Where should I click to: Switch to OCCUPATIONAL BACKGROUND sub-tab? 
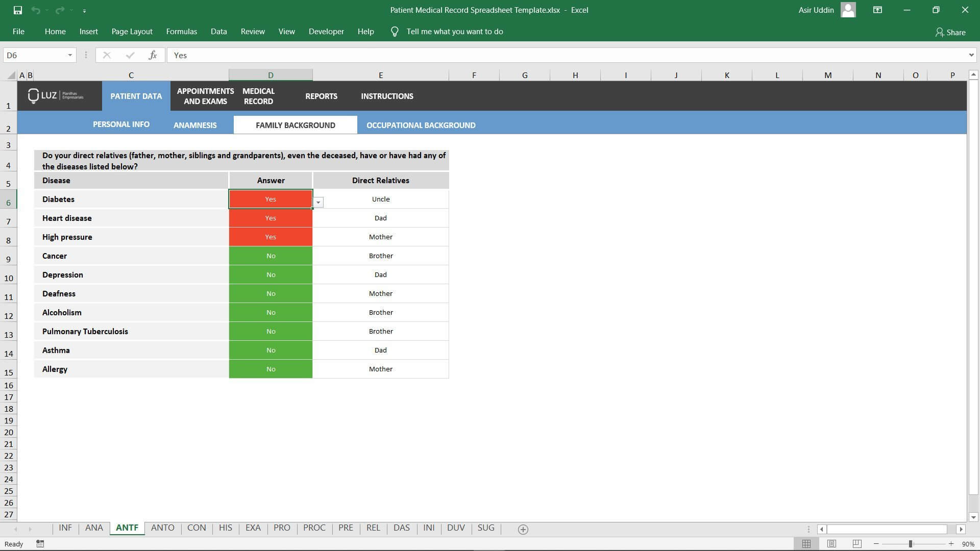pyautogui.click(x=421, y=125)
